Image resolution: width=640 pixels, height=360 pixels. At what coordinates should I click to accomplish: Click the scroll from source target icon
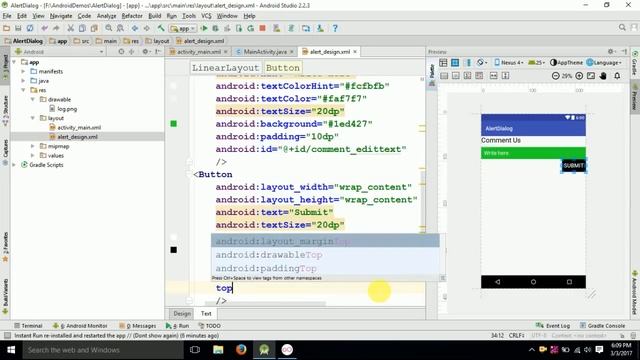pyautogui.click(x=121, y=52)
